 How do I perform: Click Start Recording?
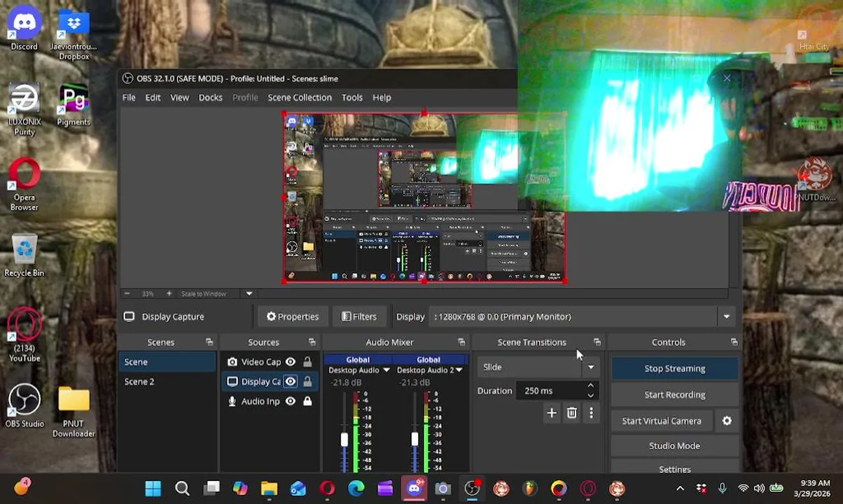(x=675, y=395)
